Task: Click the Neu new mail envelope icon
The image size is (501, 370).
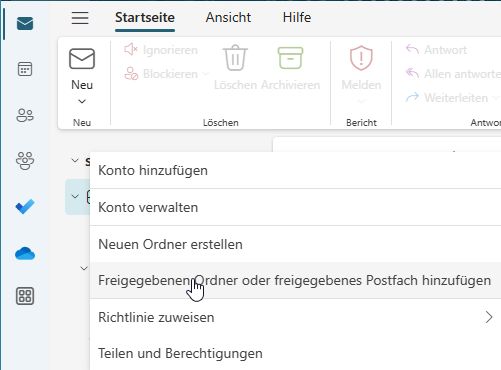Action: 82,59
